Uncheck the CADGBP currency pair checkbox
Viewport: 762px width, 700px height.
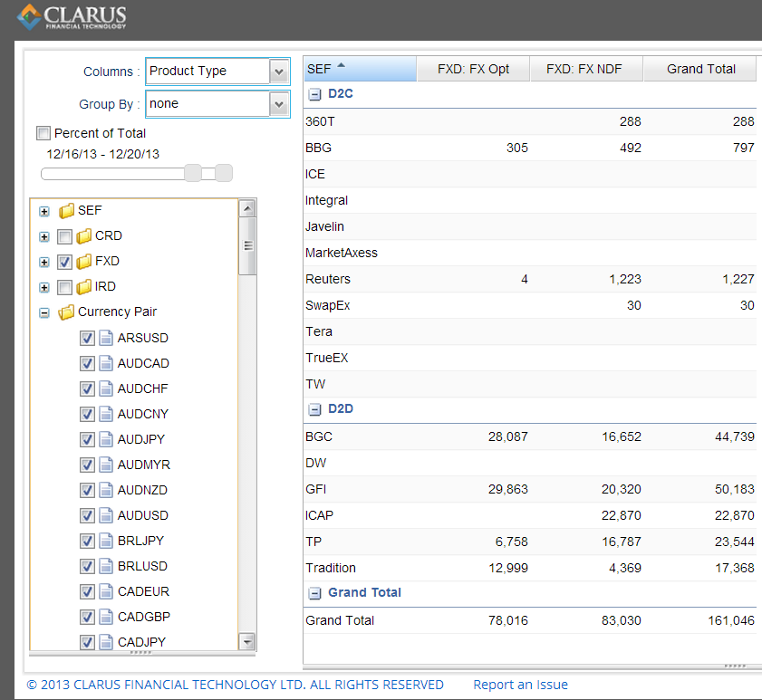point(87,617)
